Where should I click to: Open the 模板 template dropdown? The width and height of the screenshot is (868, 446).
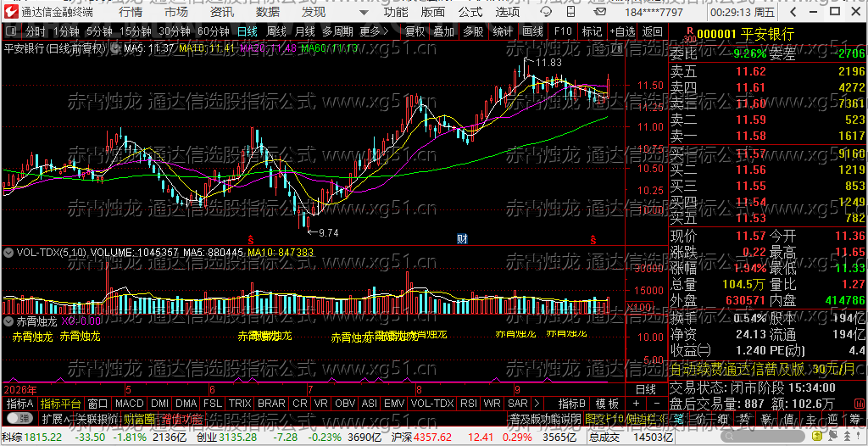(x=607, y=404)
